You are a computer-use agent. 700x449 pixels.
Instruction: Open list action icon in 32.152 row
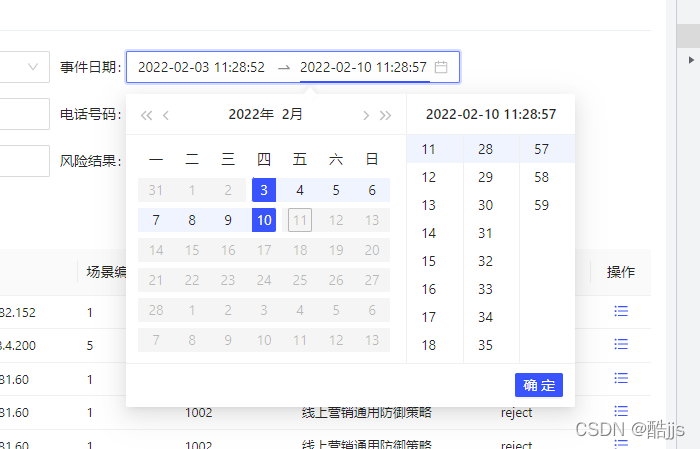click(621, 311)
